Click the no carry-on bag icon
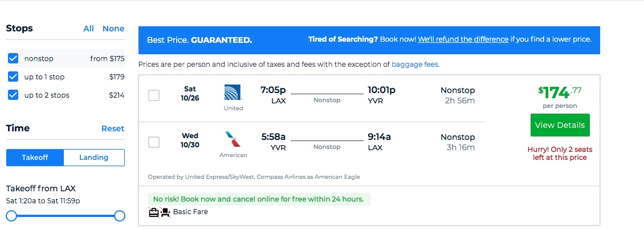 tap(154, 212)
